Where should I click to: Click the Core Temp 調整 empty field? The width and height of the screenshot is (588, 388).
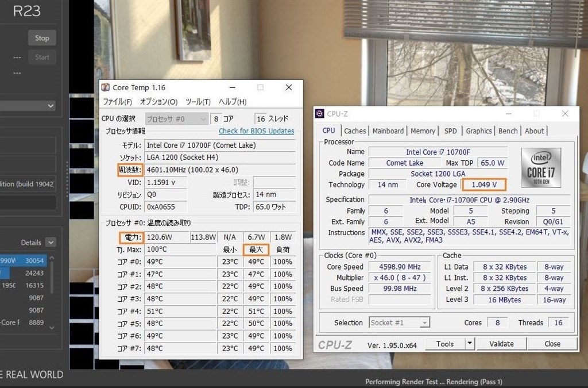(274, 182)
